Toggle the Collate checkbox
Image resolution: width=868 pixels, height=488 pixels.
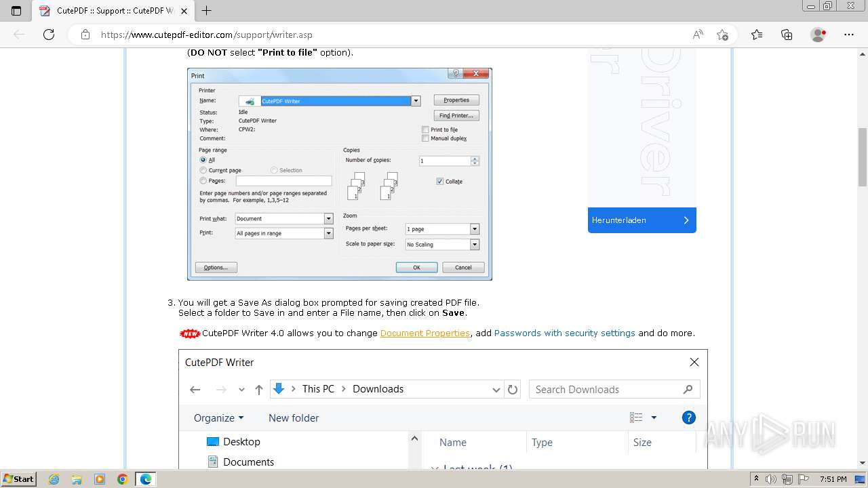tap(440, 182)
